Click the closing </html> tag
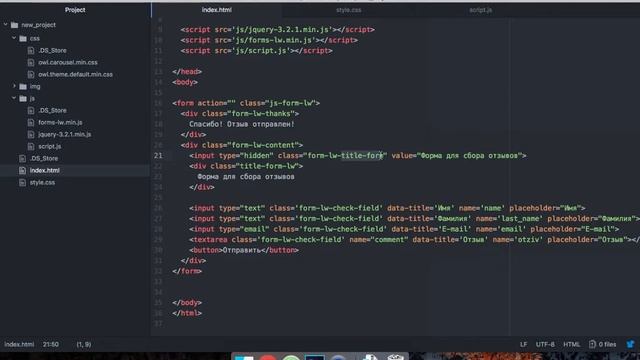Image resolution: width=640 pixels, height=360 pixels. tap(187, 313)
